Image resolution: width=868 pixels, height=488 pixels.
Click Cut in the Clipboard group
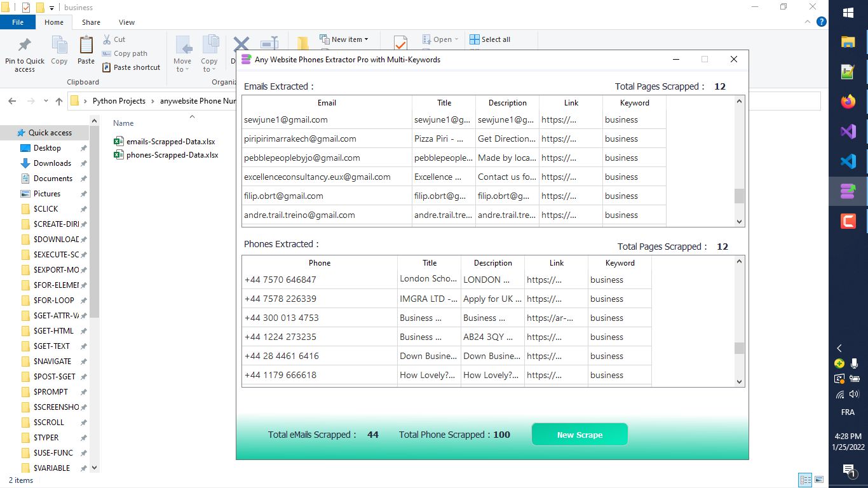pos(114,39)
